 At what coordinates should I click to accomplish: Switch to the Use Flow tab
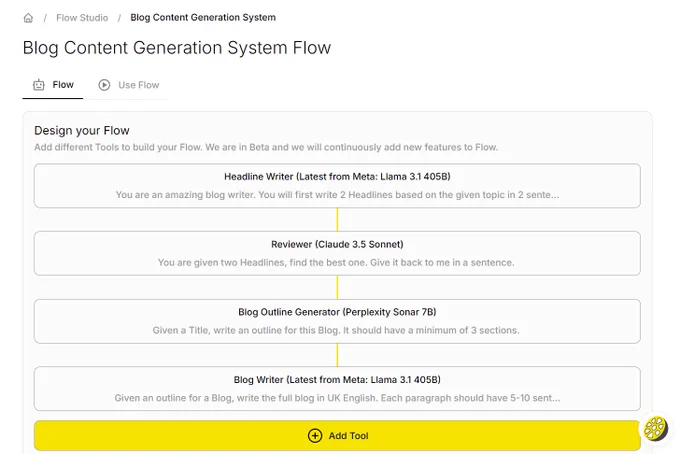pyautogui.click(x=129, y=85)
